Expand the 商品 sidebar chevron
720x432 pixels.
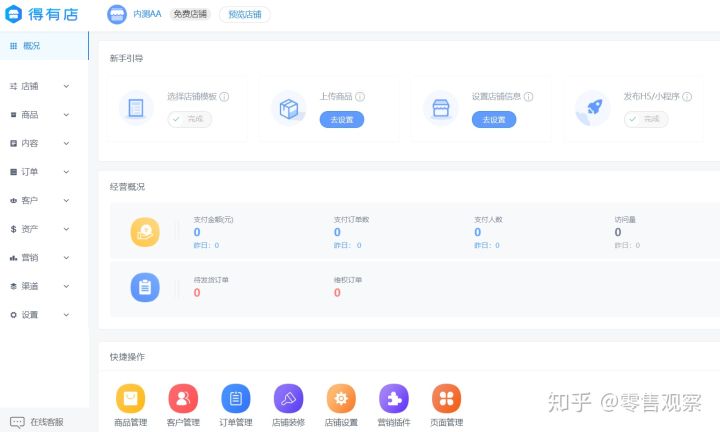66,115
